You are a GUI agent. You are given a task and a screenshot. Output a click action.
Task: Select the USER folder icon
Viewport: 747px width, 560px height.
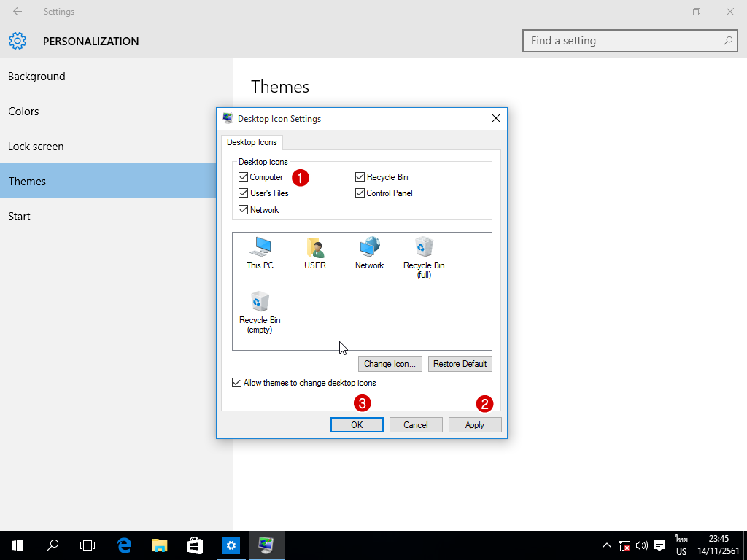(x=315, y=252)
